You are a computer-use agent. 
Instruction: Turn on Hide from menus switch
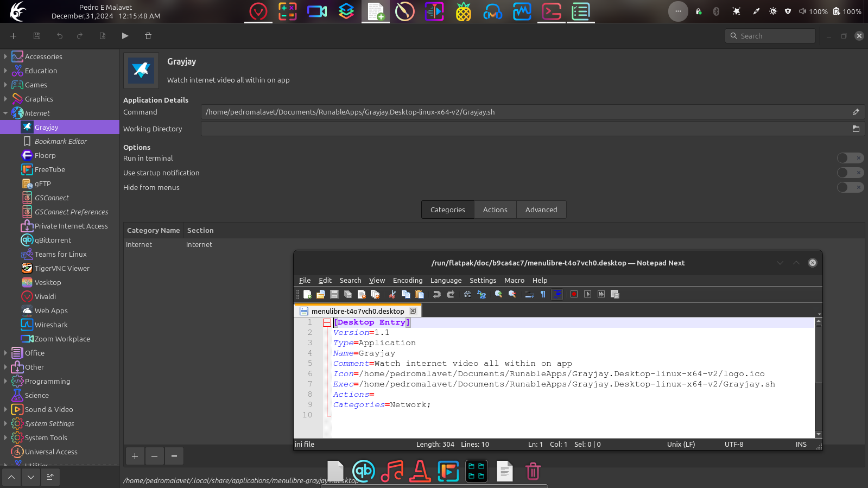[x=850, y=187]
